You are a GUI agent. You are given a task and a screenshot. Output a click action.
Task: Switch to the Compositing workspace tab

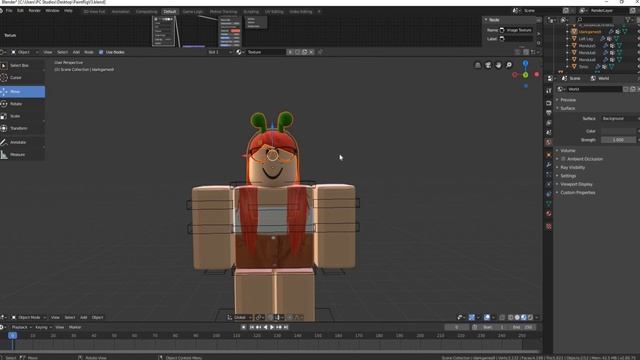(x=146, y=11)
